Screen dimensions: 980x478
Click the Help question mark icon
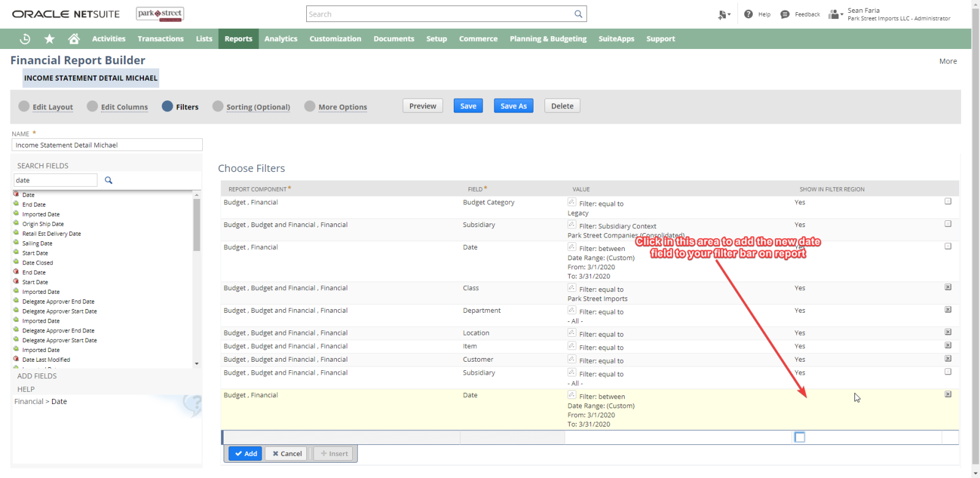[748, 14]
